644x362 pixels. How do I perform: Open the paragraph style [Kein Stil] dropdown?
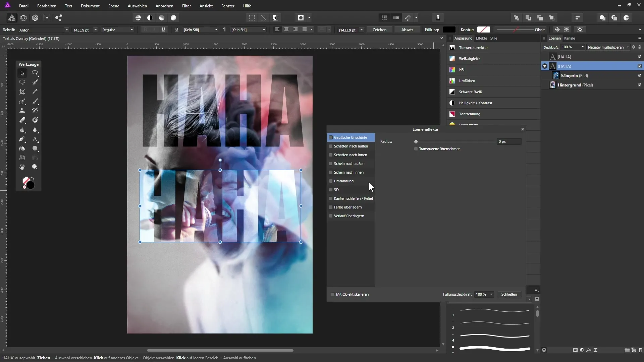point(264,30)
